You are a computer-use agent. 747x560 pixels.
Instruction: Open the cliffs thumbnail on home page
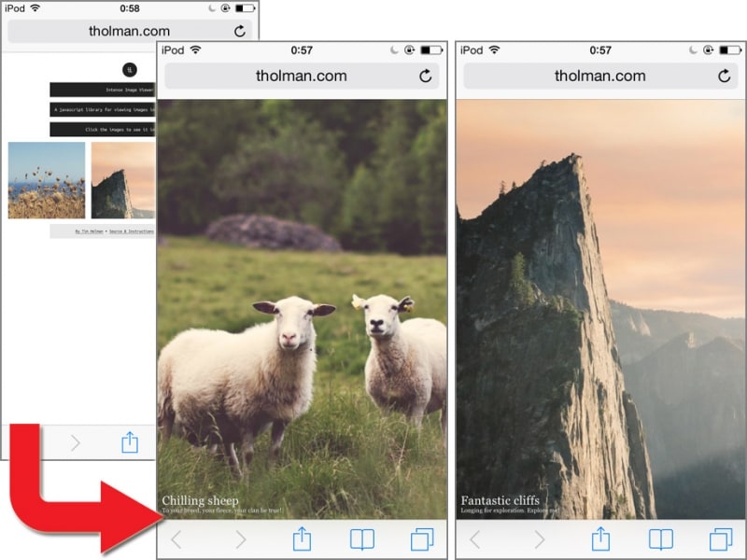point(123,180)
